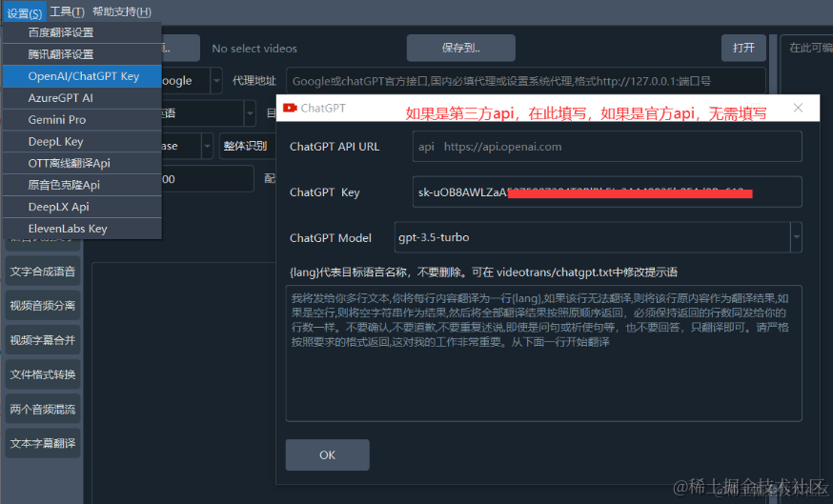Choose AzureGPT AI menu entry
Viewport: 833px width, 504px height.
(82, 98)
